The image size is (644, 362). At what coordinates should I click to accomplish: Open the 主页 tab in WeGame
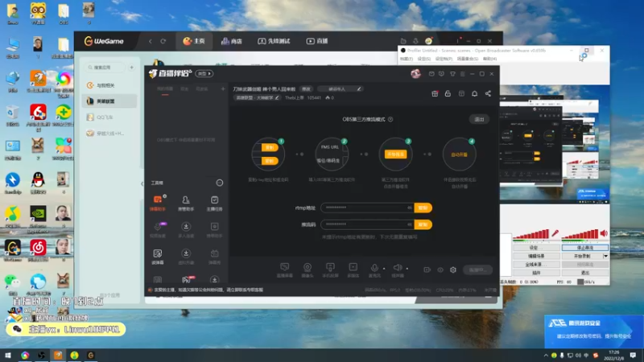pyautogui.click(x=194, y=41)
